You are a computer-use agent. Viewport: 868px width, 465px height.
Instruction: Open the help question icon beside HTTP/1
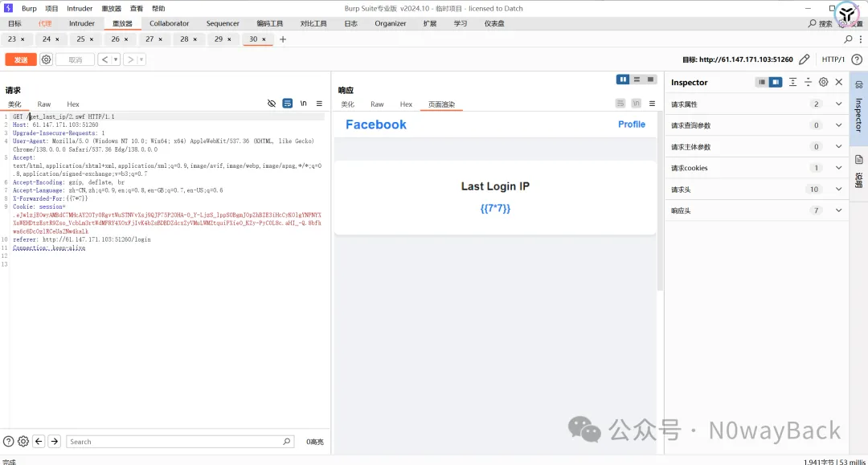click(857, 59)
